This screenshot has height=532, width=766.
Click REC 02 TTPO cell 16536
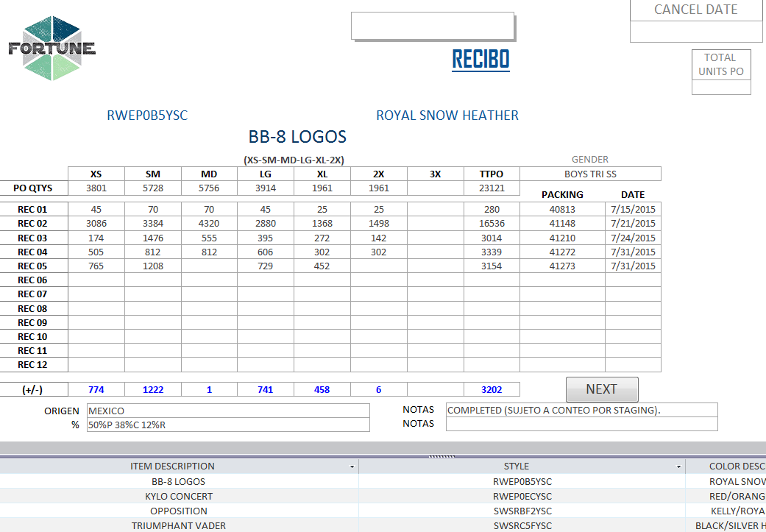point(492,223)
